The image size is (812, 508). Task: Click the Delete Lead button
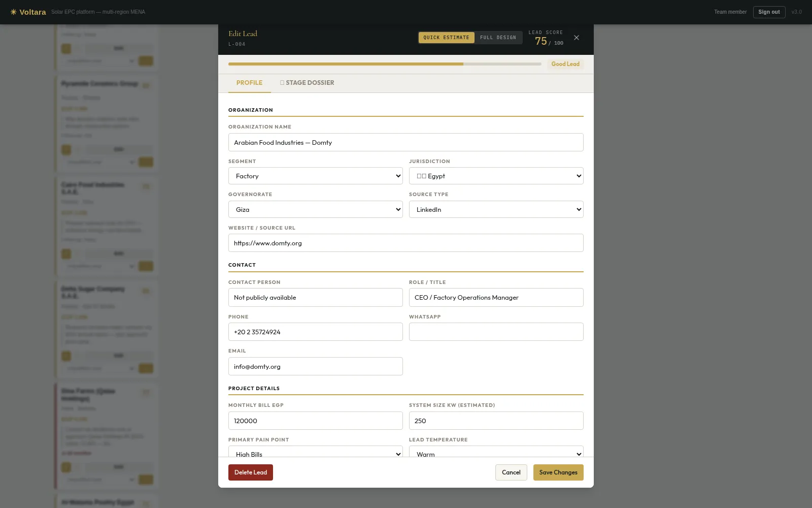[251, 472]
